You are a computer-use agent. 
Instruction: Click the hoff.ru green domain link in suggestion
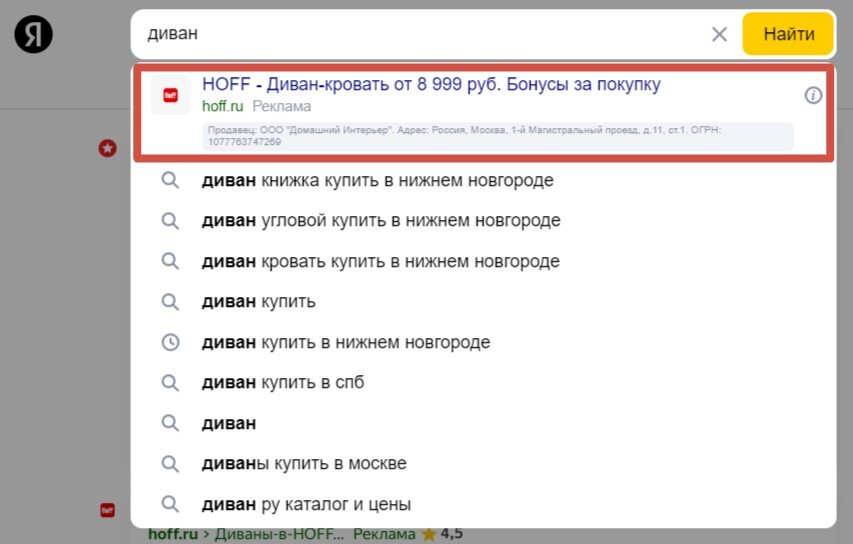click(x=222, y=106)
